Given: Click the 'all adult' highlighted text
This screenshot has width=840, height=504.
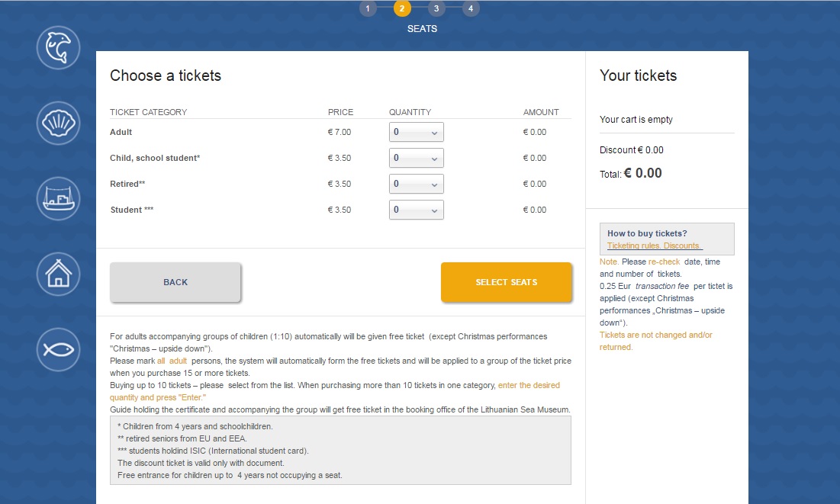Looking at the screenshot, I should pos(172,361).
